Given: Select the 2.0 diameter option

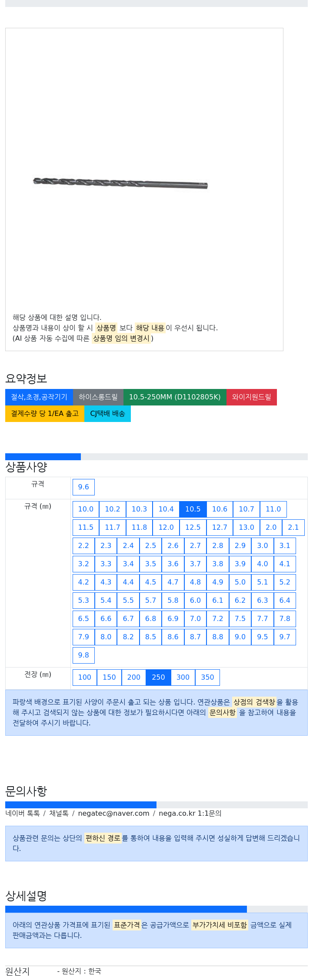Looking at the screenshot, I should coord(271,527).
